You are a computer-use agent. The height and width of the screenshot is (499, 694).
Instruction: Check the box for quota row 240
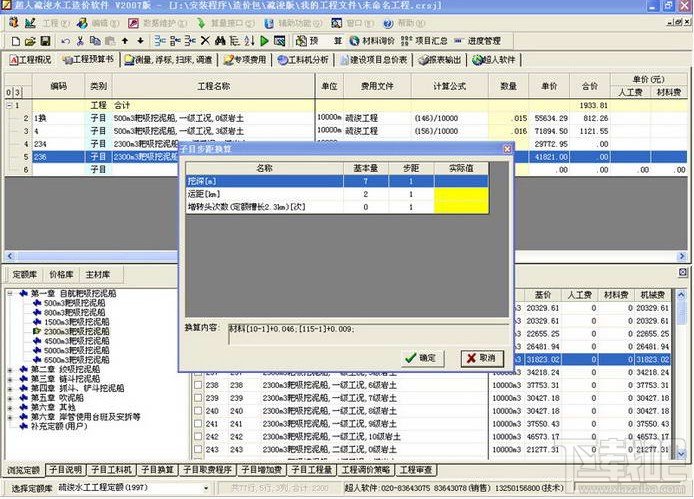(198, 411)
